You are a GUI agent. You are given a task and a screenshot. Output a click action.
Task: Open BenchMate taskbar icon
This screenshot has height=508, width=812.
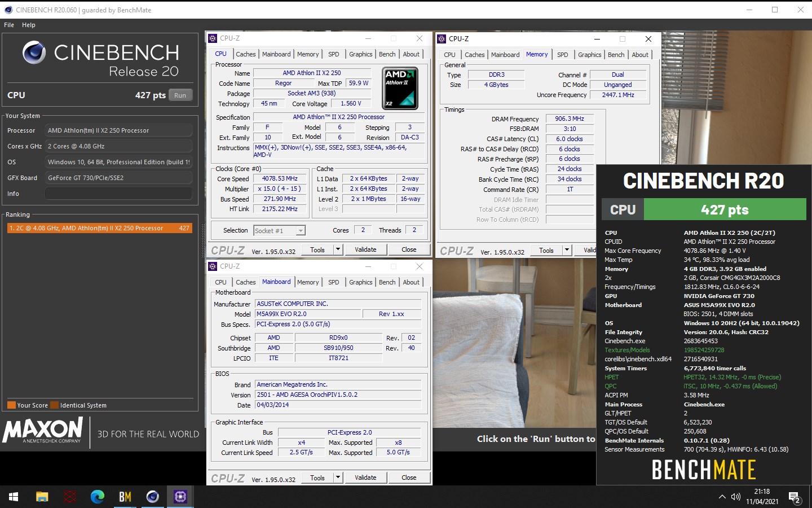[125, 497]
